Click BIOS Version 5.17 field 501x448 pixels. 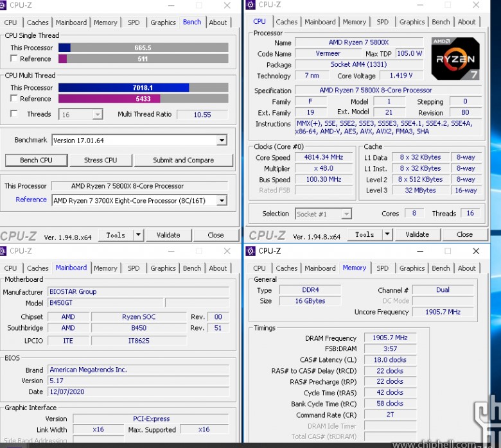coord(138,381)
